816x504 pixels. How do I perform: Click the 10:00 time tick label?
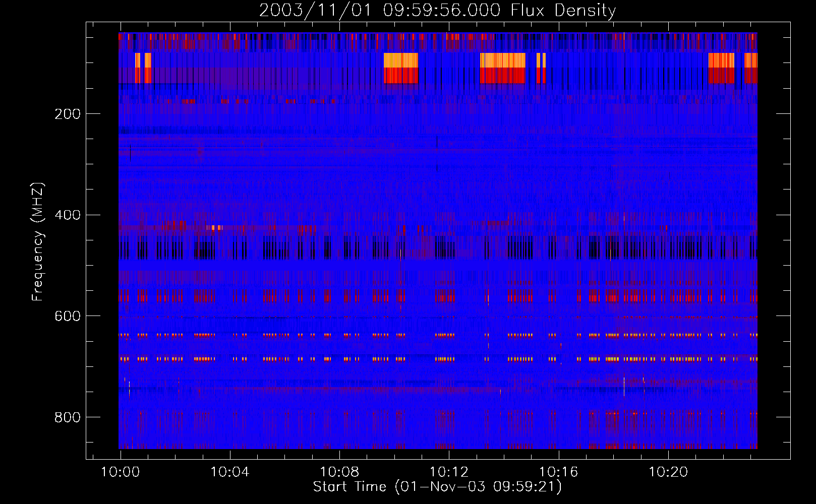(x=120, y=472)
